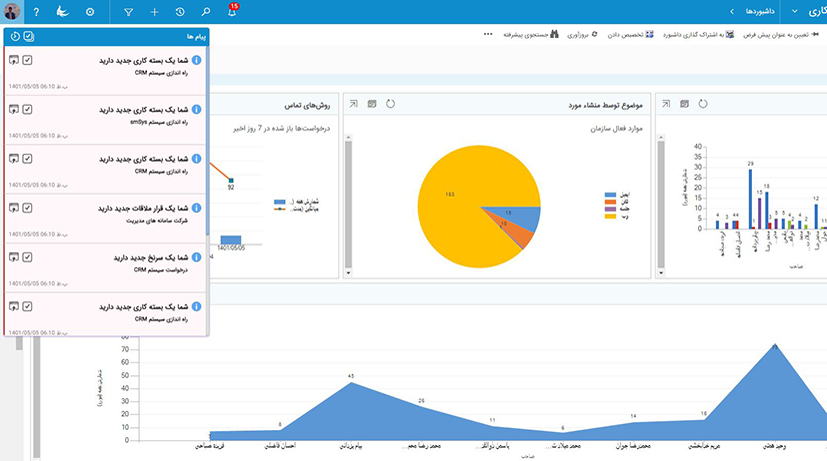Click the موارد فعال سازمان subtitle
Image resolution: width=827 pixels, height=461 pixels.
coord(617,129)
